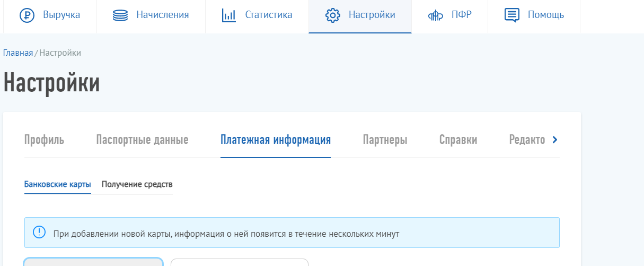644x266 pixels.
Task: Open the Справки tab
Action: point(458,140)
